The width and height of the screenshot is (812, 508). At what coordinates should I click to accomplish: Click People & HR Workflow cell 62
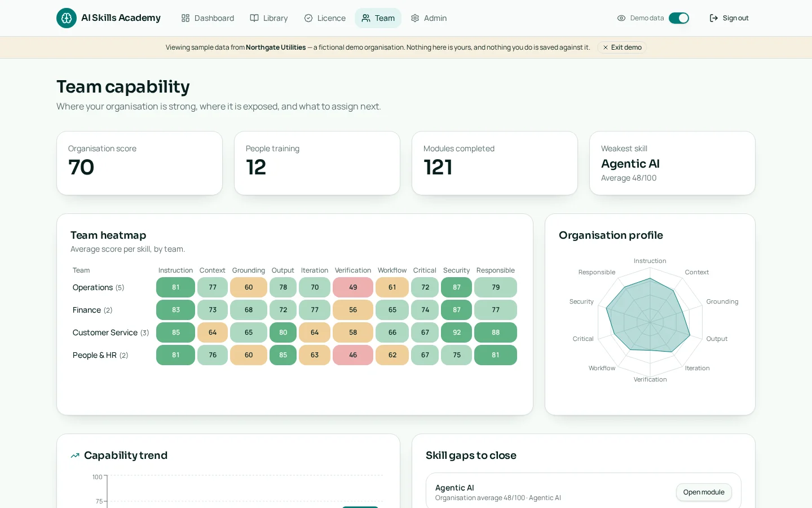[x=392, y=355]
